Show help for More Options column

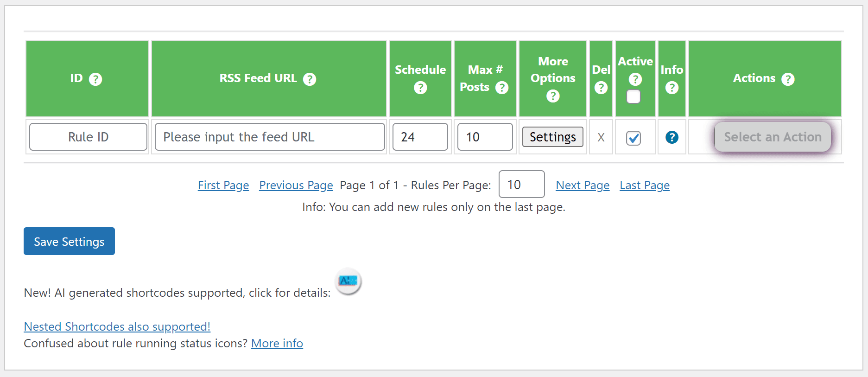pyautogui.click(x=553, y=96)
